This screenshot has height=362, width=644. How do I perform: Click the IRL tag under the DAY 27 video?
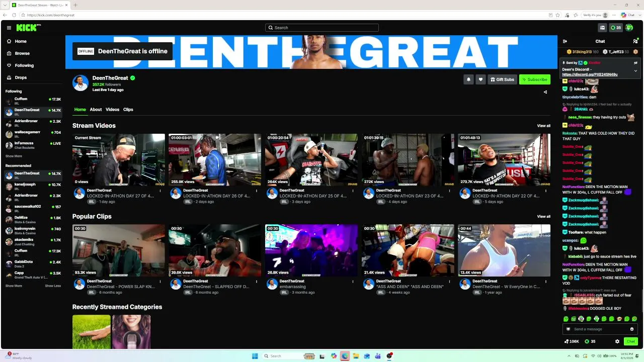(x=92, y=202)
